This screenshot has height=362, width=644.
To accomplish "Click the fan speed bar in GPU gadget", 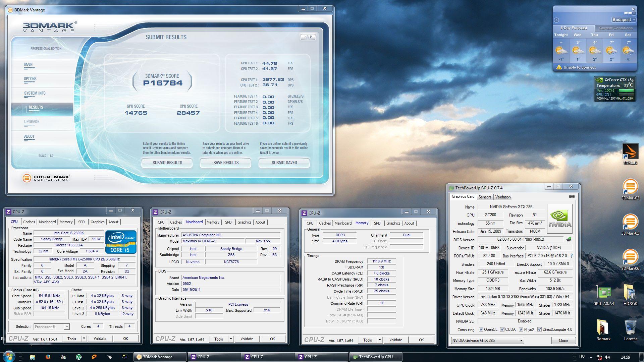I will 626,90.
